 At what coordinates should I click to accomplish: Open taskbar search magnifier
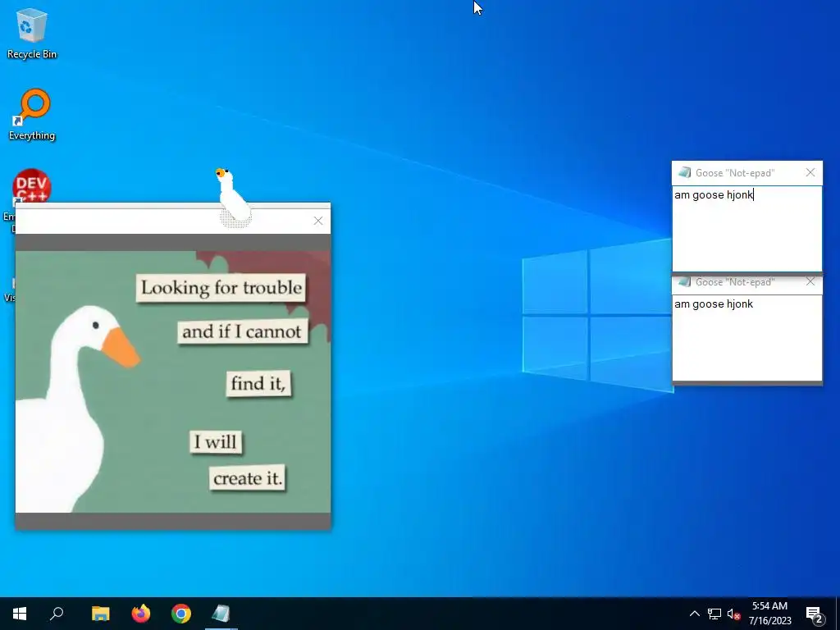point(57,614)
